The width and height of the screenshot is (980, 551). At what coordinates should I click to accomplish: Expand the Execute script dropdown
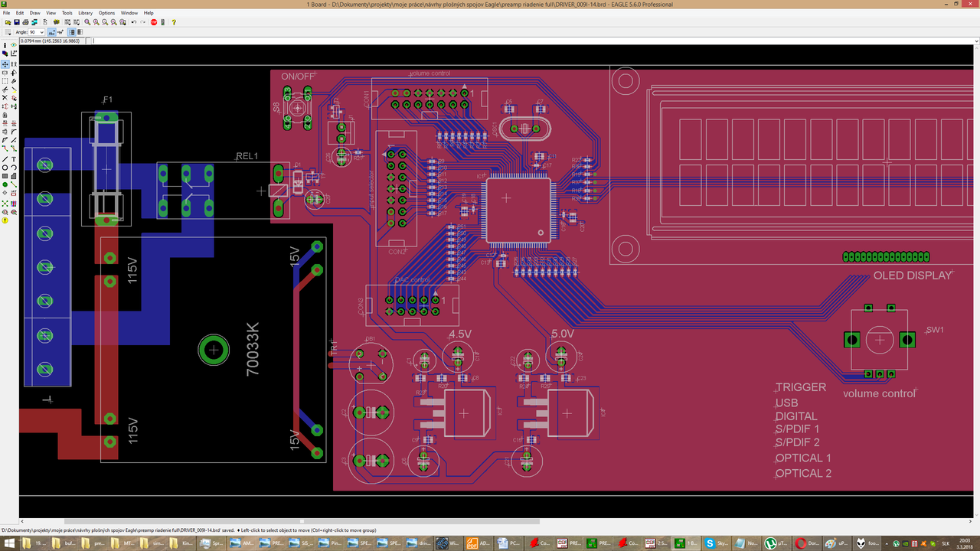67,22
